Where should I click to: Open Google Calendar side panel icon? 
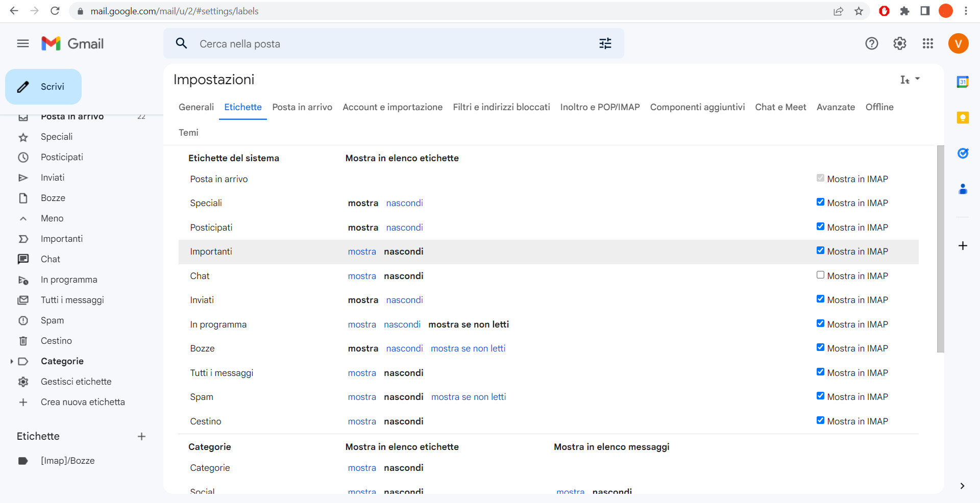pyautogui.click(x=962, y=82)
